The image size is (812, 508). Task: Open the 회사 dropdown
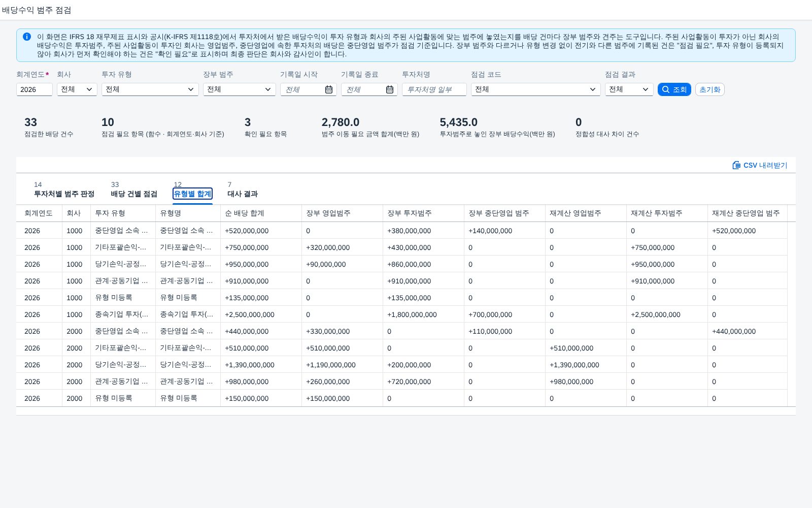click(77, 89)
